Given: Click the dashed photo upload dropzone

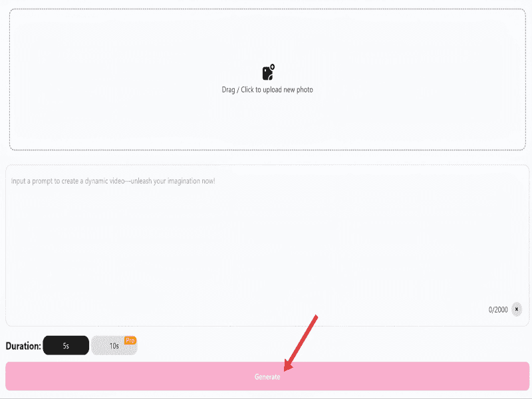Looking at the screenshot, I should tap(267, 79).
